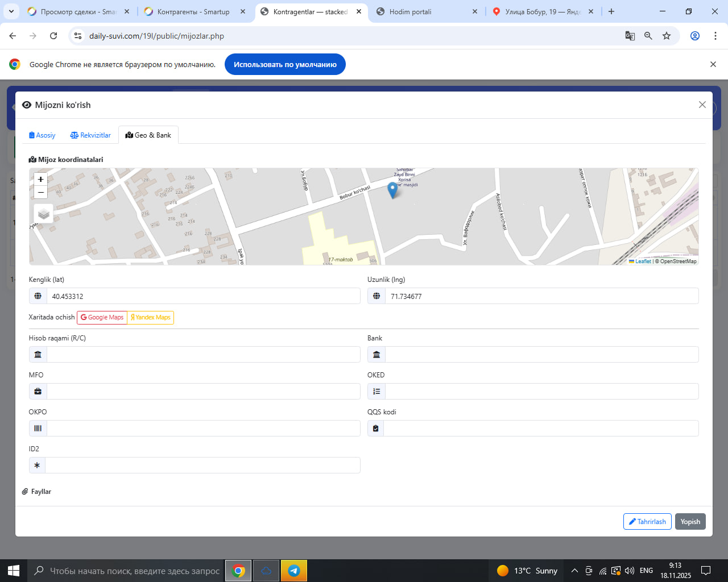Open the map layers selector

click(x=44, y=214)
